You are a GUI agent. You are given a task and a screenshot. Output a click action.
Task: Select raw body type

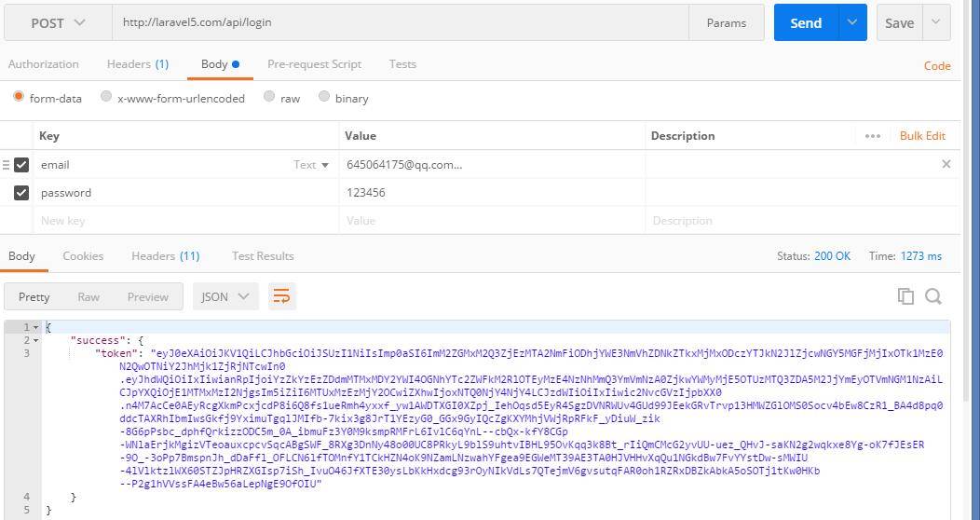coord(268,96)
